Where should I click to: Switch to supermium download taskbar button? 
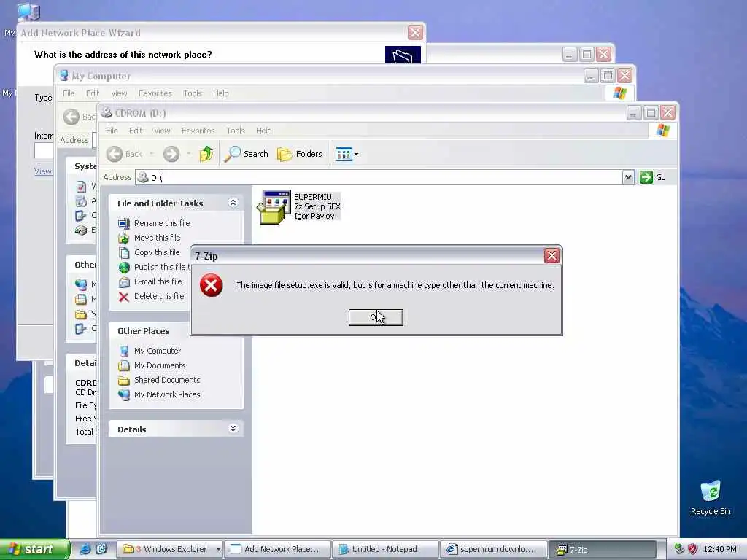(493, 549)
